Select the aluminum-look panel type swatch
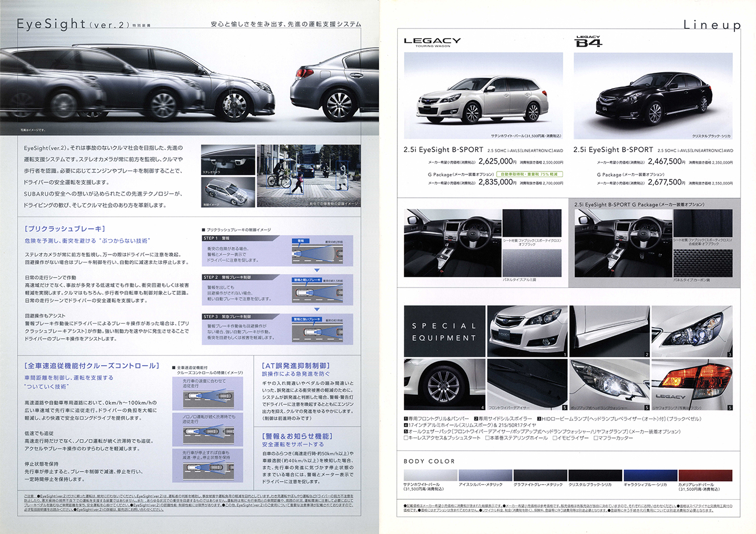The image size is (756, 534). pyautogui.click(x=532, y=264)
